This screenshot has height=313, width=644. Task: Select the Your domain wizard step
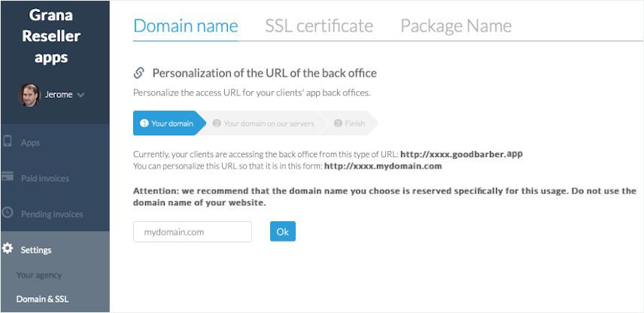pyautogui.click(x=167, y=123)
